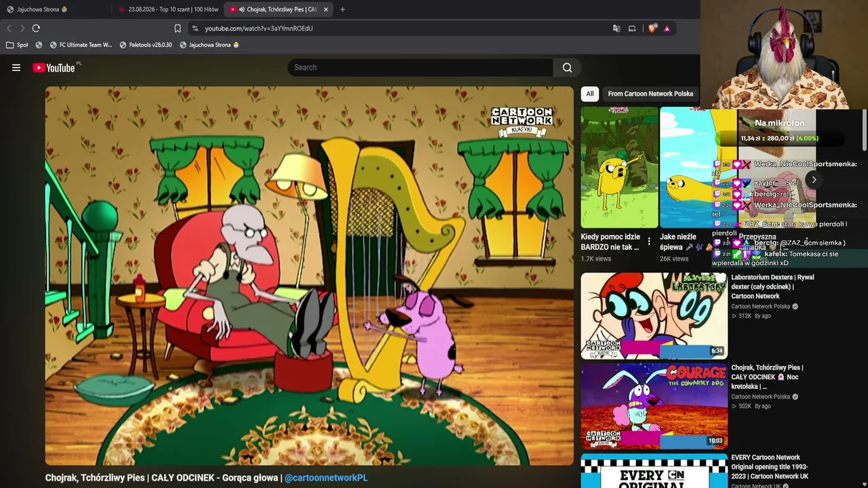Image resolution: width=868 pixels, height=488 pixels.
Task: Click the Cartoon Network Klasyki watermark logo
Action: [x=521, y=122]
